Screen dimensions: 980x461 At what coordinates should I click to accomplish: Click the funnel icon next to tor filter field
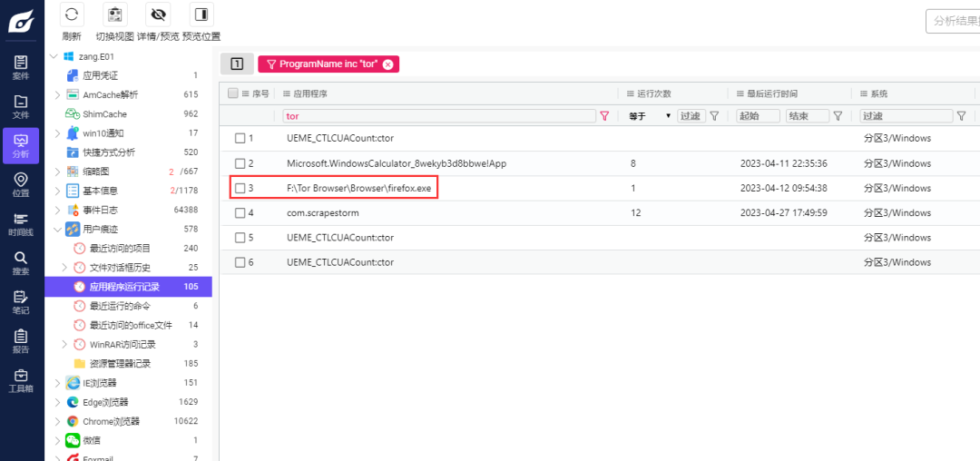pyautogui.click(x=604, y=115)
